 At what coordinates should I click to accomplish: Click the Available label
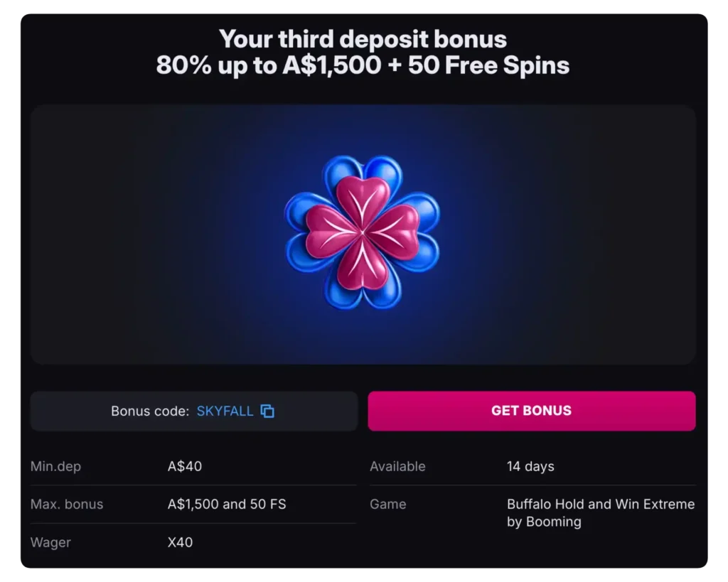(397, 466)
